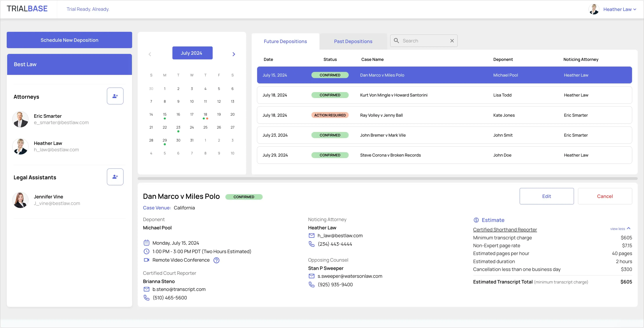
Task: Click the add attorney icon
Action: coord(115,96)
